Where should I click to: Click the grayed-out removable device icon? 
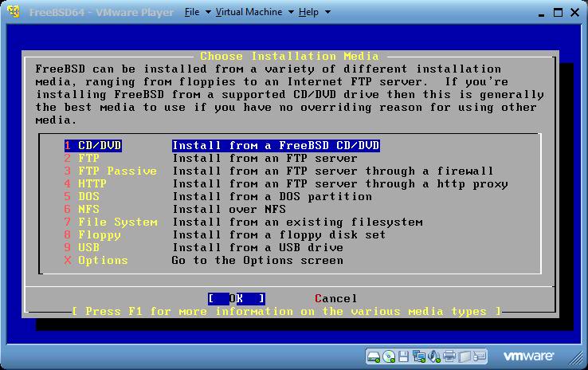click(465, 356)
